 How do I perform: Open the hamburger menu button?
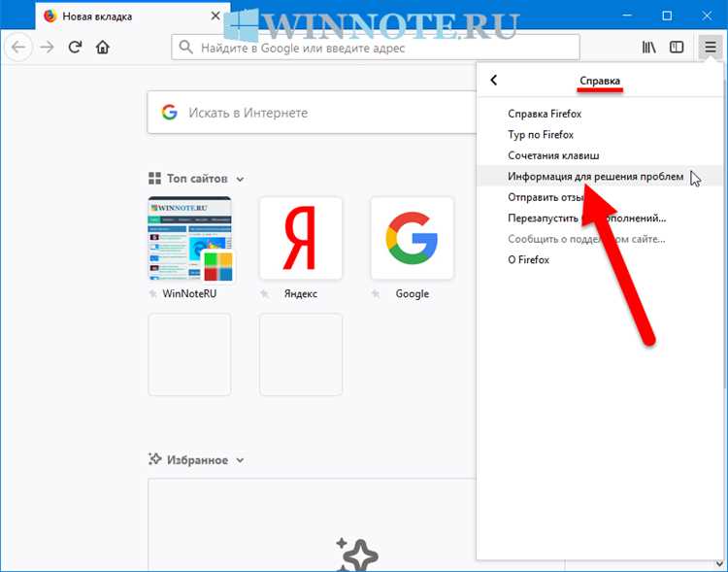click(x=710, y=48)
